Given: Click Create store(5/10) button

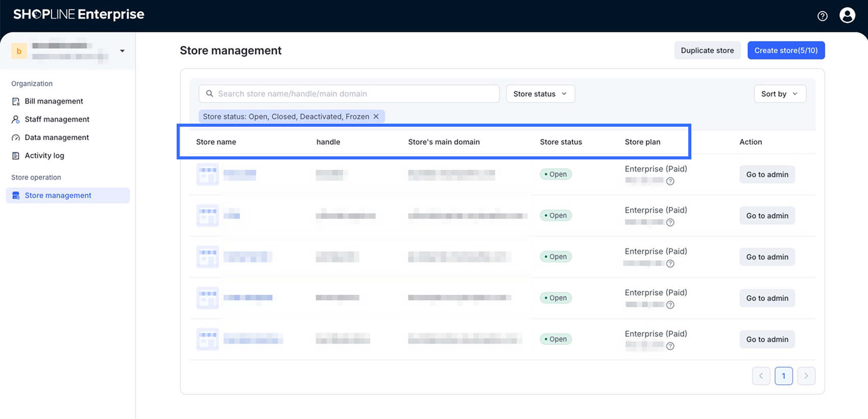Looking at the screenshot, I should (x=786, y=50).
